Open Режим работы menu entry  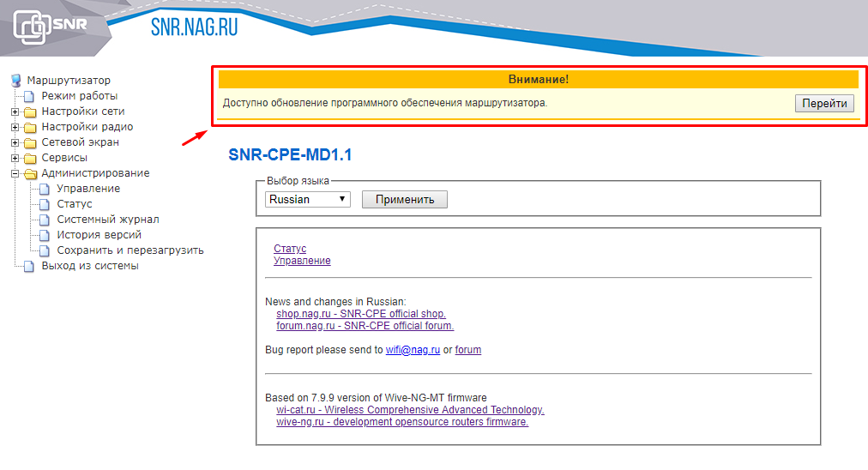80,96
